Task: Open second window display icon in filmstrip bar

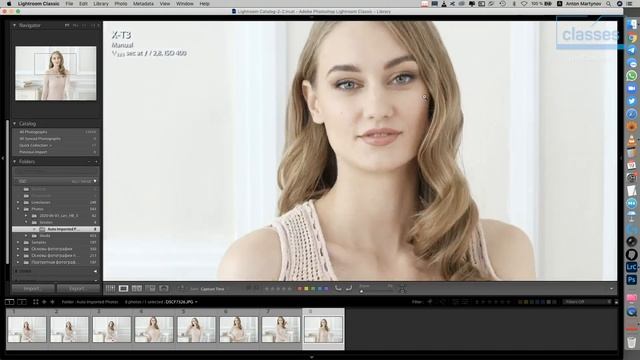Action: point(22,302)
